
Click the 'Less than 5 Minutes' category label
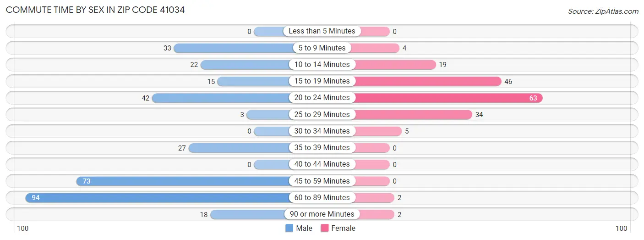point(322,31)
